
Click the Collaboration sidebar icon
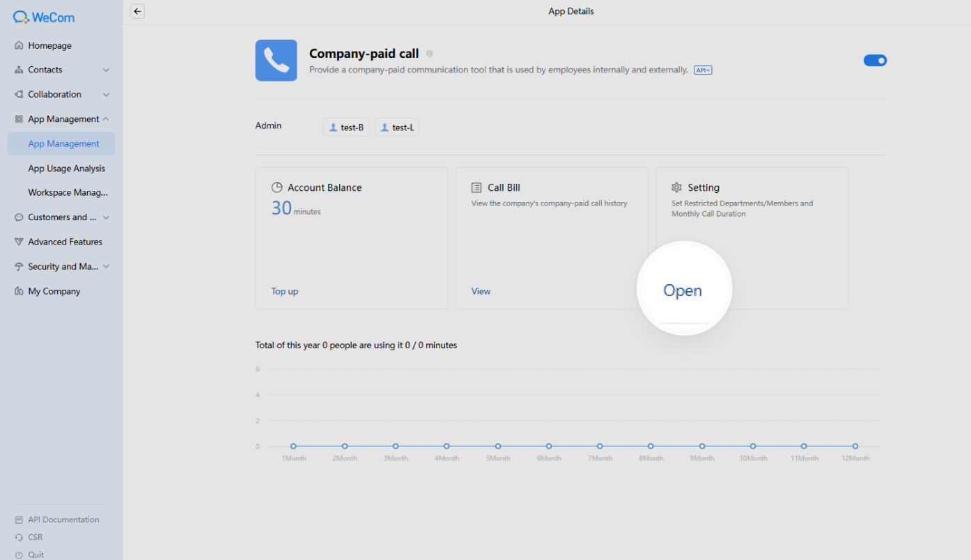point(19,95)
